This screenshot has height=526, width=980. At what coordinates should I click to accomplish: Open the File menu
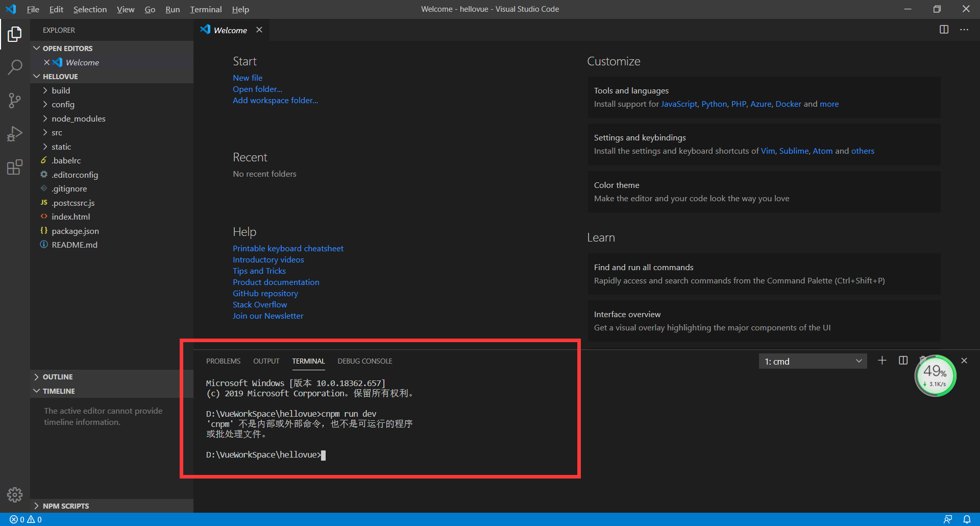(x=33, y=9)
